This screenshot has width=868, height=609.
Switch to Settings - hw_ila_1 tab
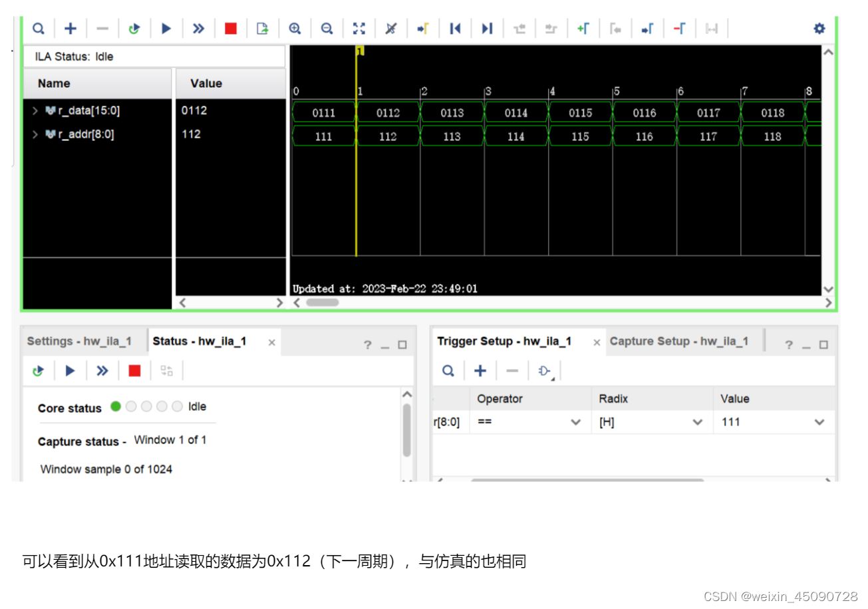(79, 341)
